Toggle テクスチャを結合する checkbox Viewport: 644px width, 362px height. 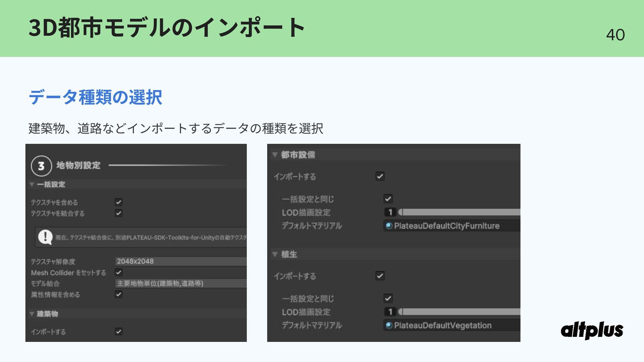point(119,213)
